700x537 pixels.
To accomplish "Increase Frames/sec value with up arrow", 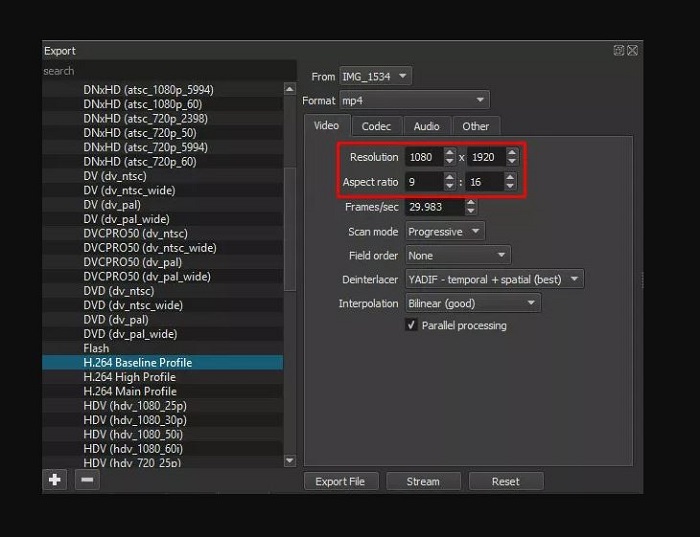I will coord(470,203).
